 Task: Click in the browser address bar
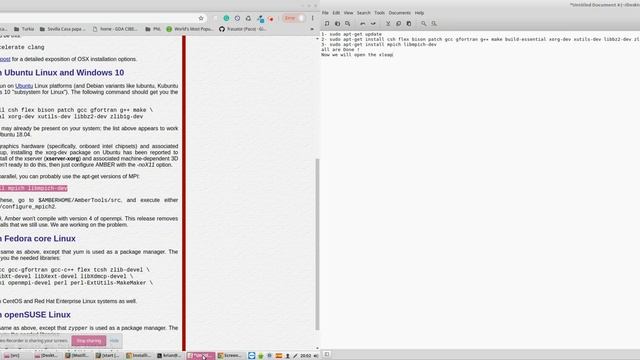point(98,18)
